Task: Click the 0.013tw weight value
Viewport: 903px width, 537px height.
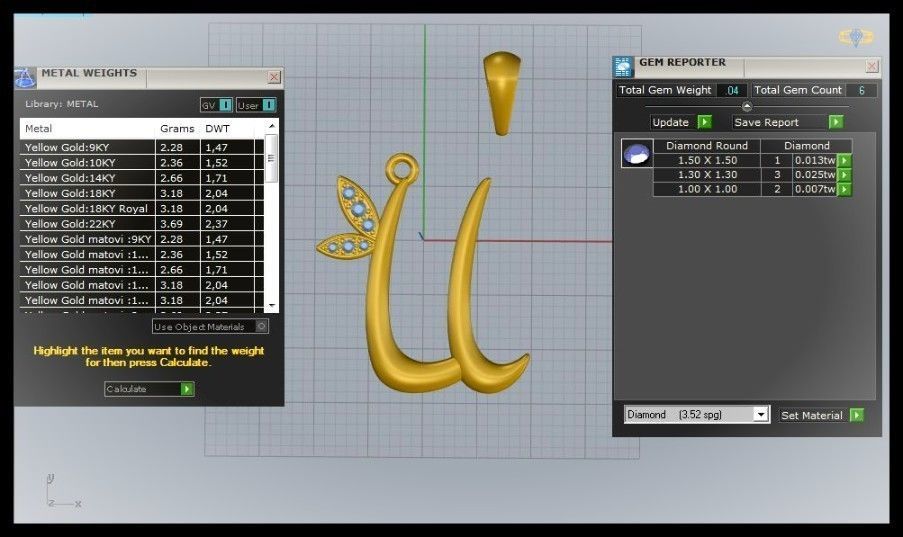Action: (815, 160)
